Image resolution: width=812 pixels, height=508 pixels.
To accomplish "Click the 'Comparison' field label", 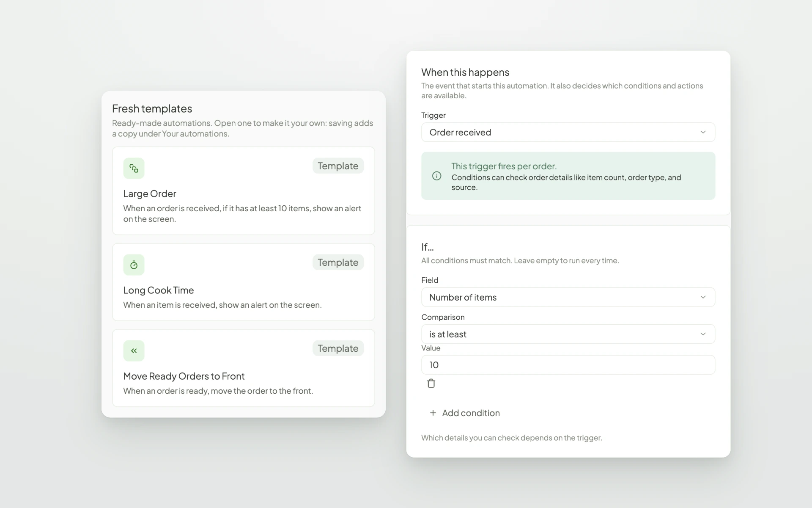I will [x=443, y=317].
